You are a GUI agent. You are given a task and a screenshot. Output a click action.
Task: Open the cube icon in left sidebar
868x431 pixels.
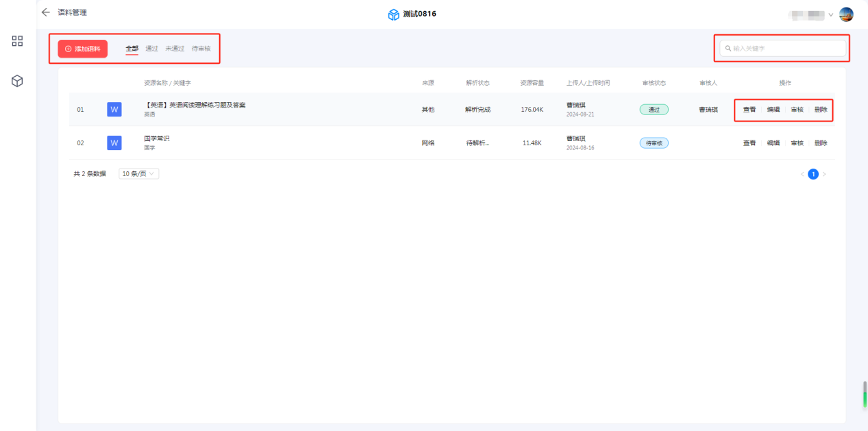pos(18,81)
